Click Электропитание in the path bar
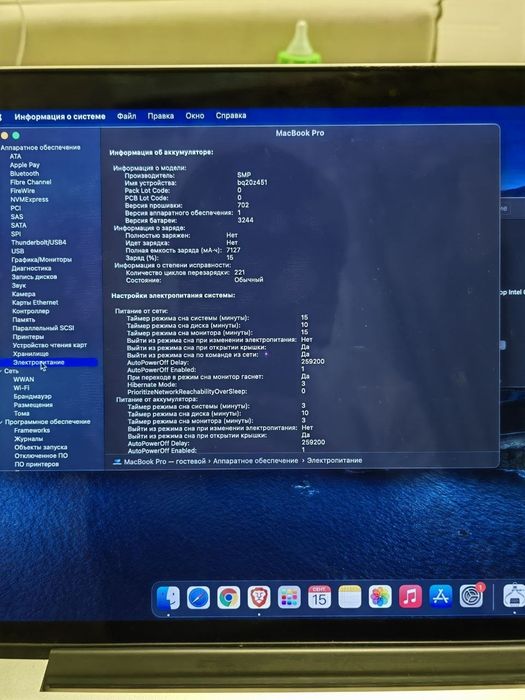525x700 pixels. pyautogui.click(x=334, y=460)
